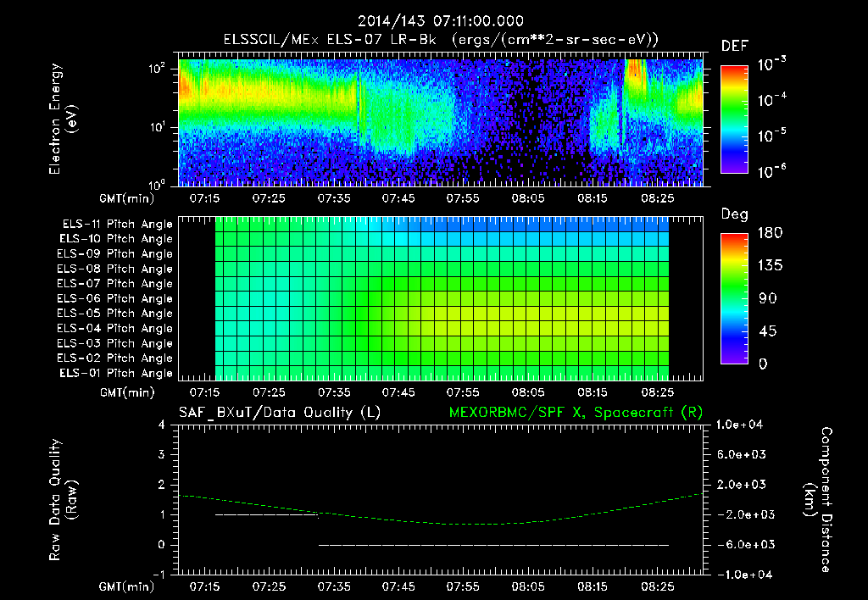The width and height of the screenshot is (868, 600).
Task: Click the DEF color scale bar
Action: coord(735,119)
